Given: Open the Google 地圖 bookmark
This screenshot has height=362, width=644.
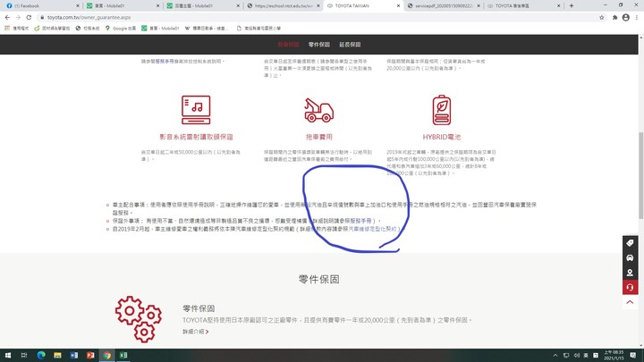Looking at the screenshot, I should point(121,29).
